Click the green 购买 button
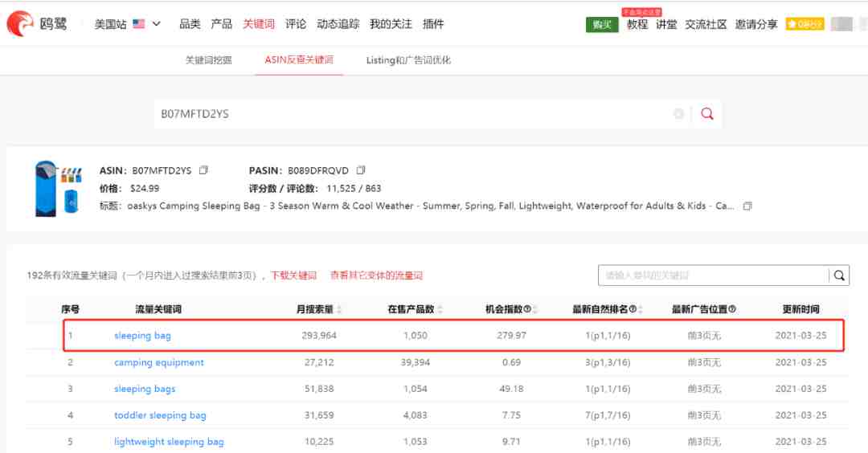868x453 pixels. tap(602, 24)
